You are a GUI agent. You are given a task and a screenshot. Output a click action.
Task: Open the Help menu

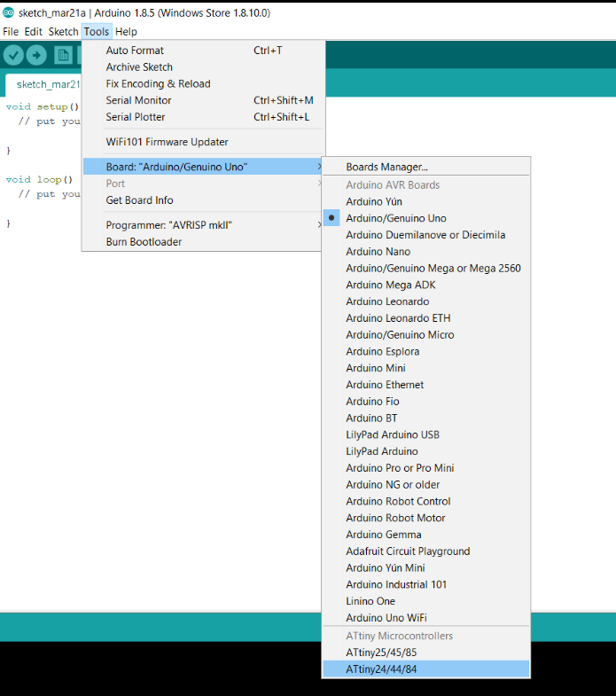[x=126, y=32]
